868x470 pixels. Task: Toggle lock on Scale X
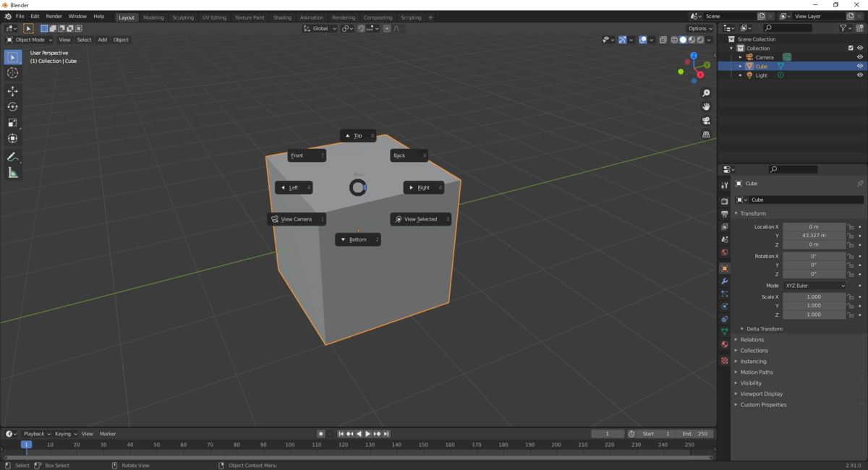tap(851, 297)
